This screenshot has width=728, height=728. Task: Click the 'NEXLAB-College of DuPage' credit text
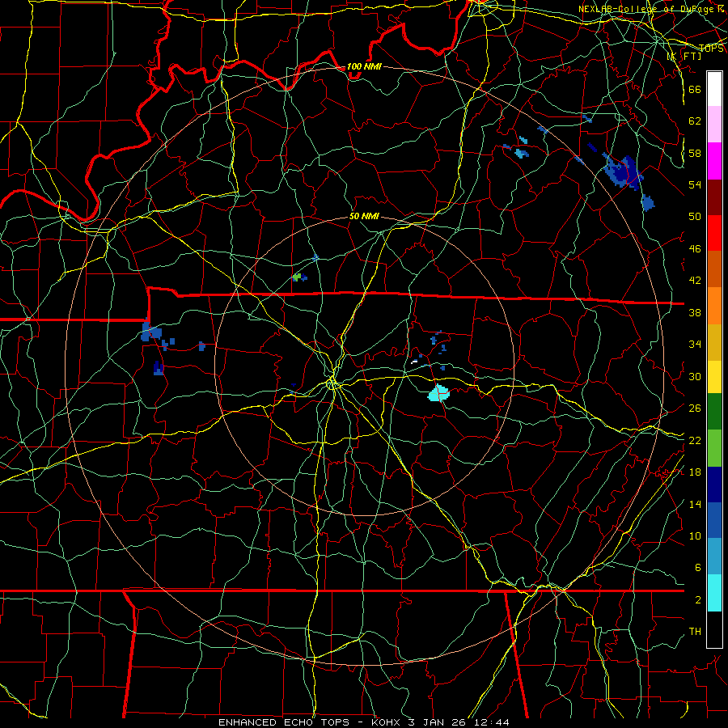point(648,9)
